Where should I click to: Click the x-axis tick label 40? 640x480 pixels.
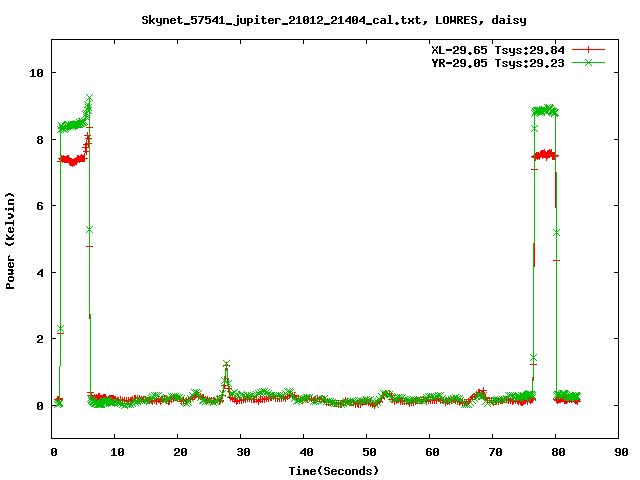(x=306, y=452)
